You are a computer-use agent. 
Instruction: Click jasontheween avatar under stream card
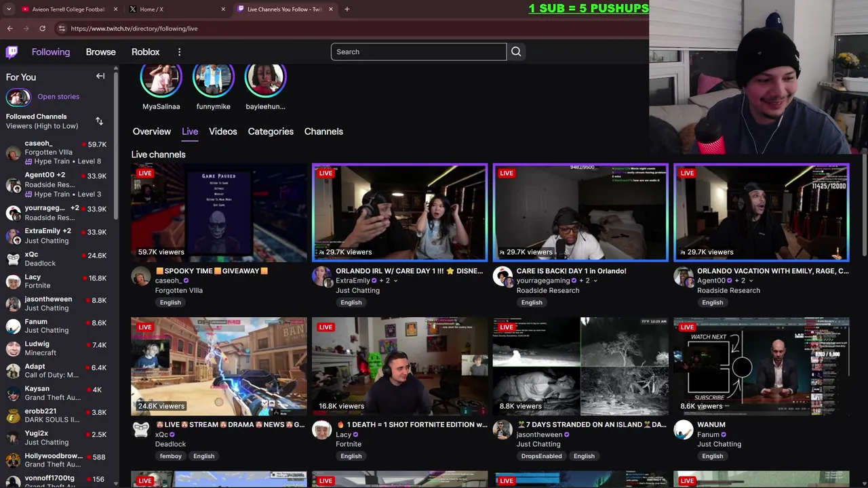tap(502, 430)
